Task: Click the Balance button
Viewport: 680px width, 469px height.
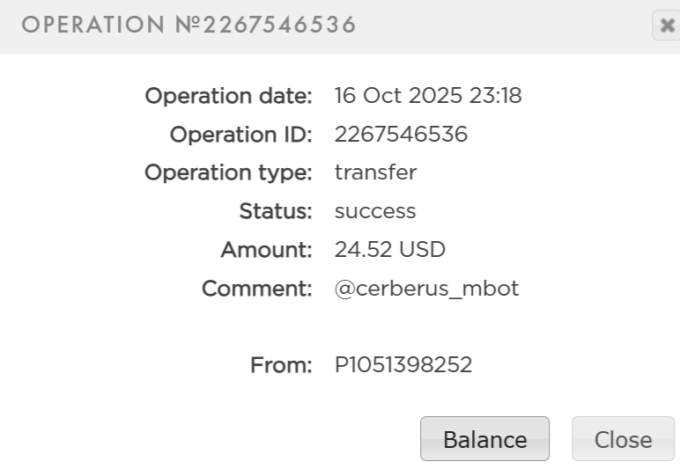Action: [x=485, y=439]
